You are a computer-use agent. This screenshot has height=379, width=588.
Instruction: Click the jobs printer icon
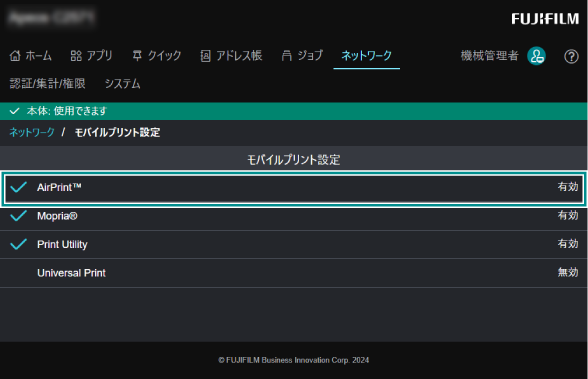click(286, 56)
